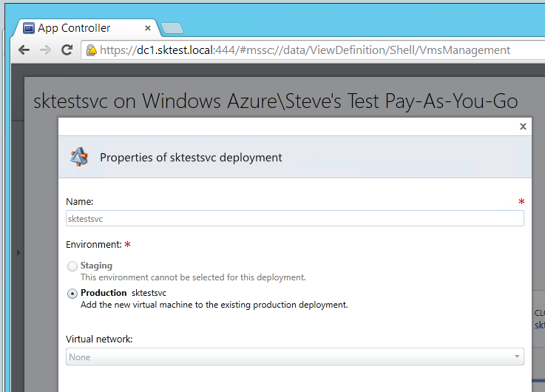Close the deployment properties dialog

point(523,126)
